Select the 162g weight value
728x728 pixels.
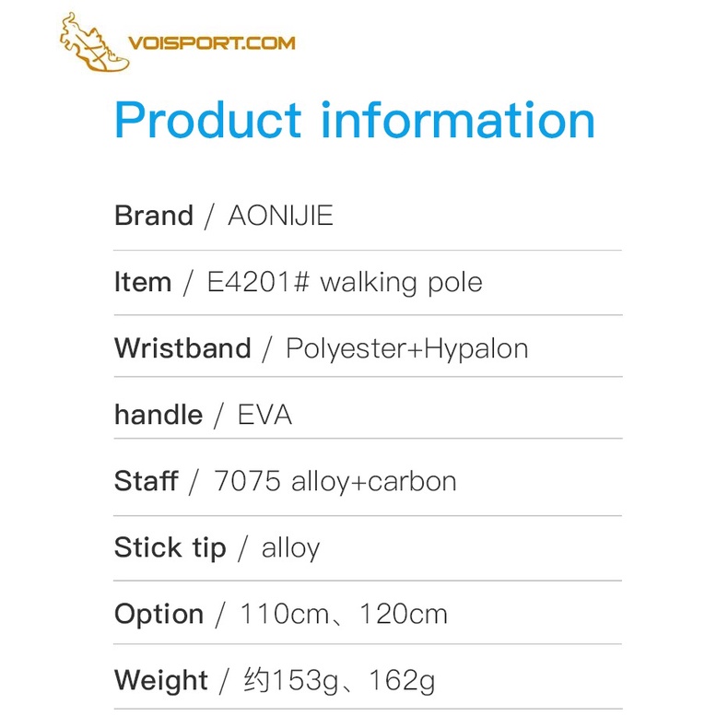[402, 682]
